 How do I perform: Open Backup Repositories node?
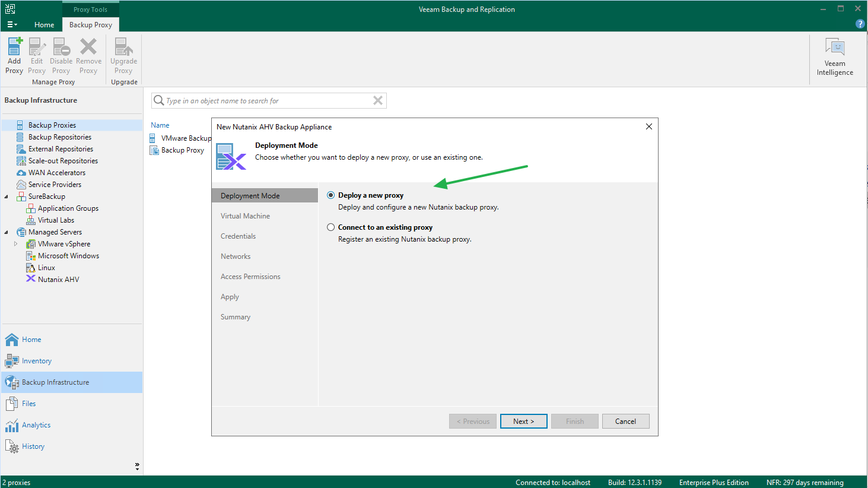(x=59, y=137)
